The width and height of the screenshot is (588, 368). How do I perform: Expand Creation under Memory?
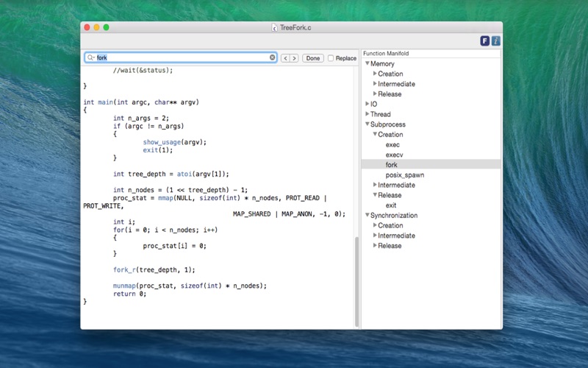pyautogui.click(x=375, y=74)
